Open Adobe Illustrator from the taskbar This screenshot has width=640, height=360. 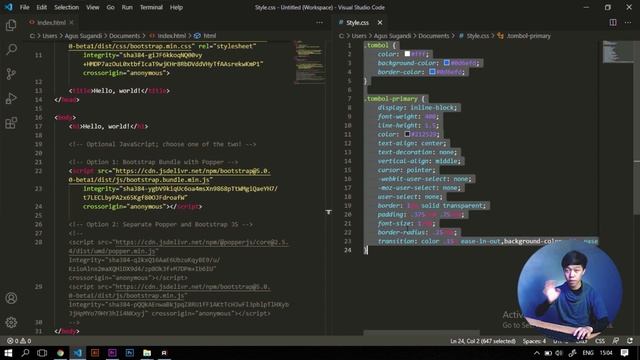point(95,353)
